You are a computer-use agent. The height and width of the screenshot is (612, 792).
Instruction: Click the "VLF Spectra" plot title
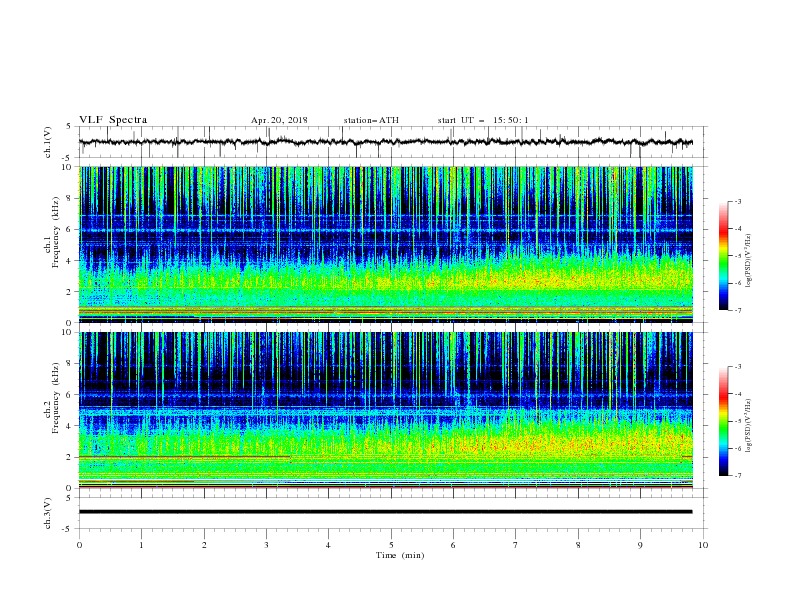point(113,120)
